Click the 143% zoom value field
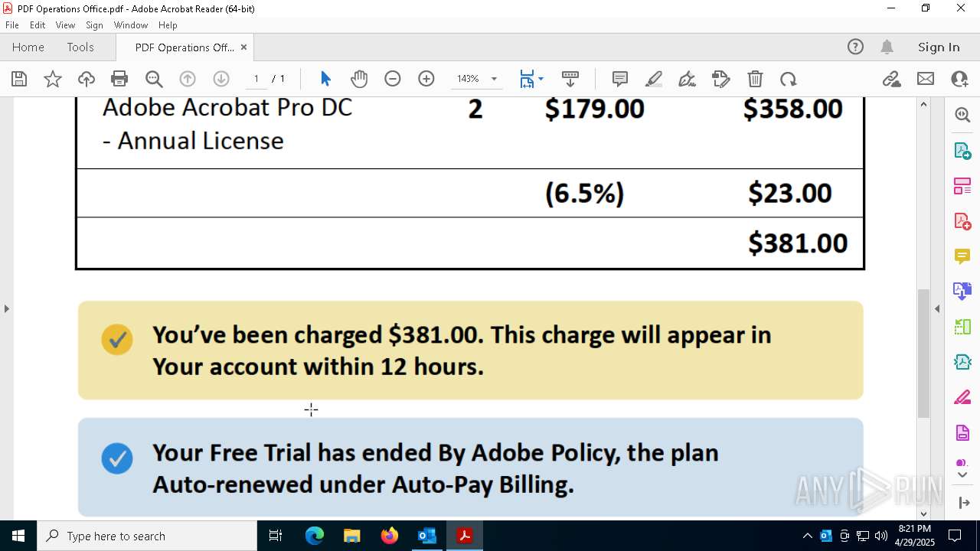Viewport: 980px width, 551px height. pos(468,79)
